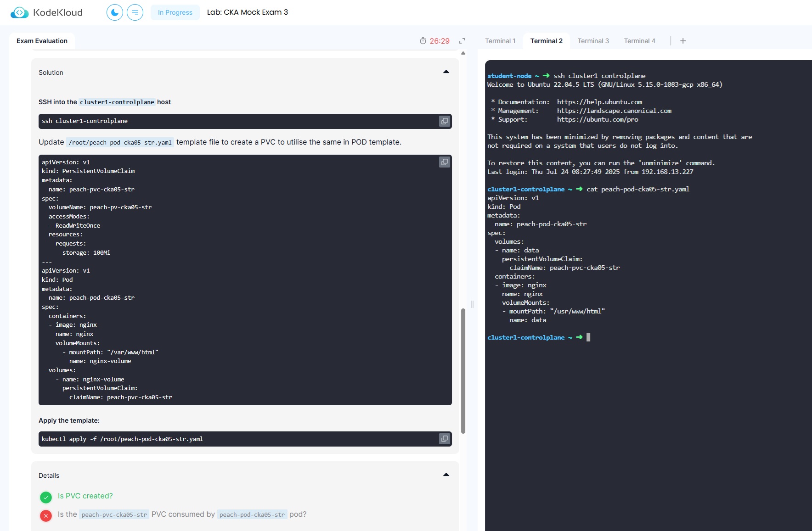Click the evaluation panel vertical scrollbar

[463, 371]
